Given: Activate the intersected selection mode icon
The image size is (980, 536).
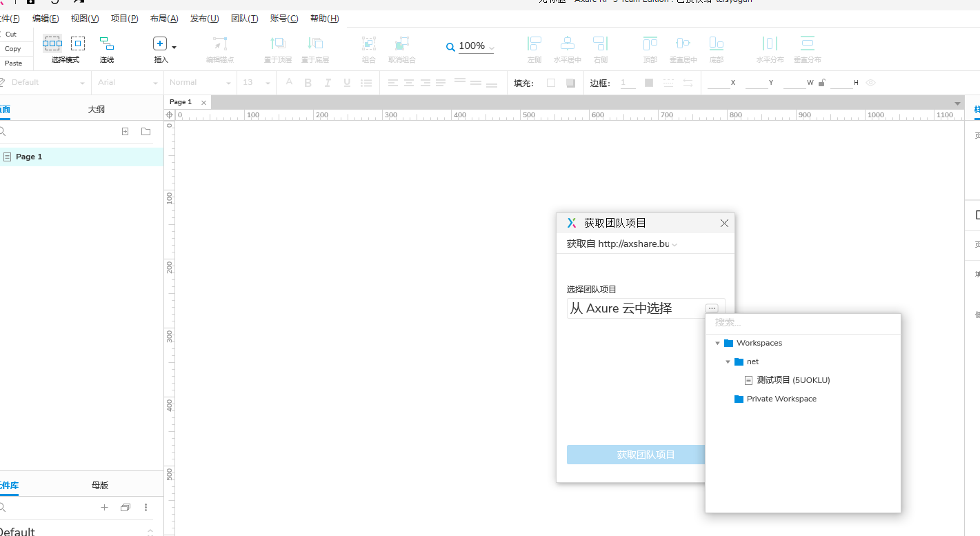Looking at the screenshot, I should pos(52,43).
